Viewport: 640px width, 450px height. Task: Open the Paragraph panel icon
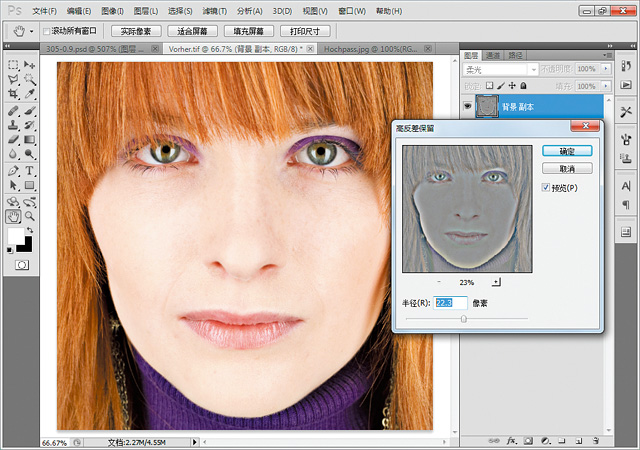click(626, 205)
